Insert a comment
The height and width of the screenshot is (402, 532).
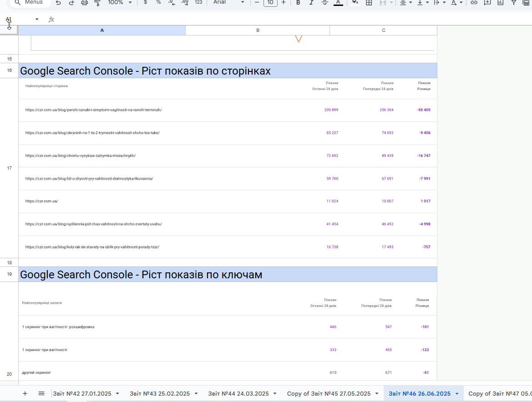point(487,2)
